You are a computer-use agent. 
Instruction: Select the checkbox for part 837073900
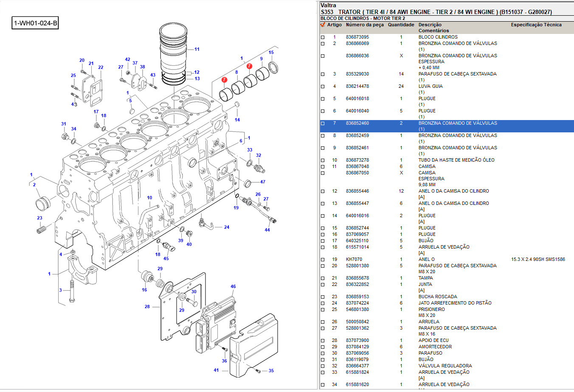tap(323, 341)
